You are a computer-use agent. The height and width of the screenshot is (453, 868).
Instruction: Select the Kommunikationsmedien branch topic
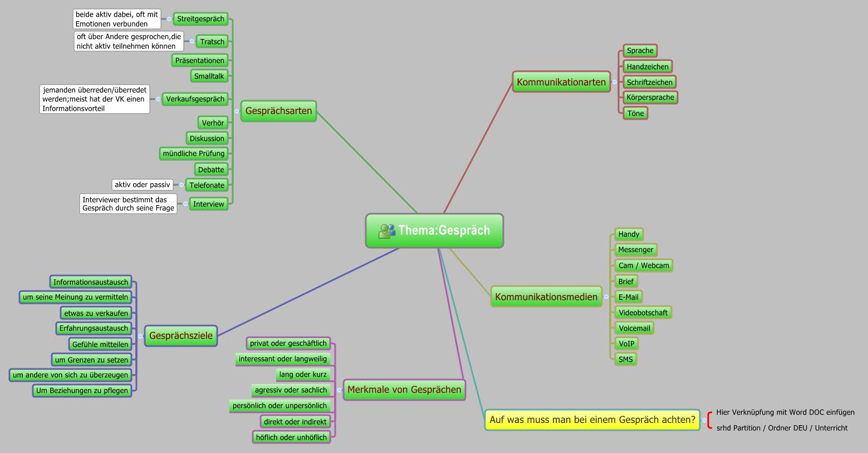[x=546, y=297]
